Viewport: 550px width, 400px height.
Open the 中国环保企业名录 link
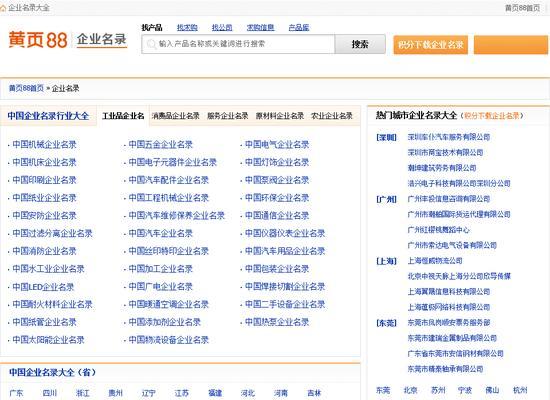pos(277,198)
